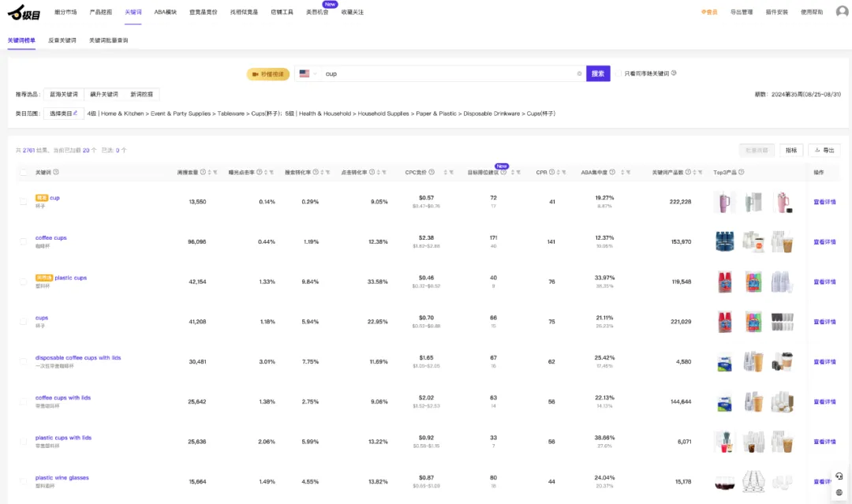Click the purple search button

click(x=598, y=74)
